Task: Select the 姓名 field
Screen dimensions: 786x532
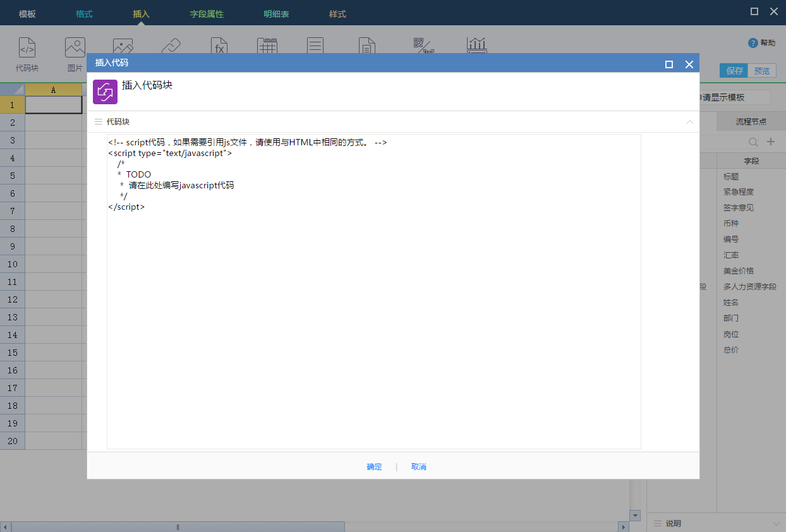Action: [x=731, y=303]
